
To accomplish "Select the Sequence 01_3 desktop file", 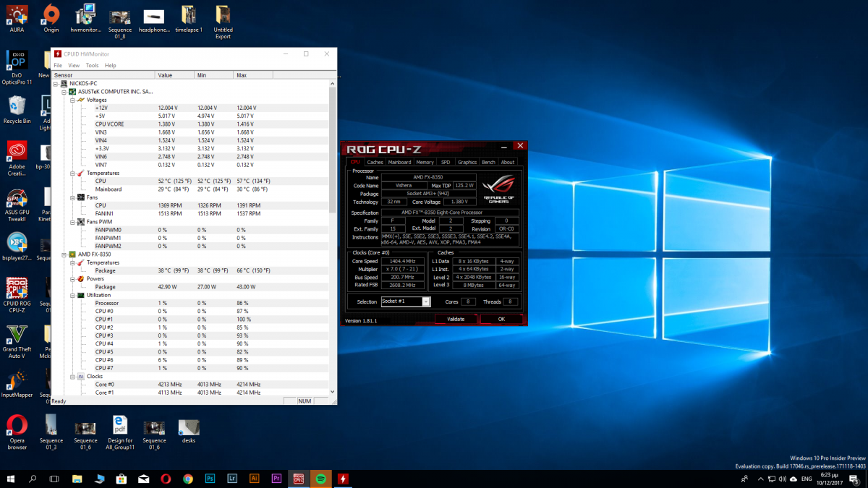I will [51, 432].
